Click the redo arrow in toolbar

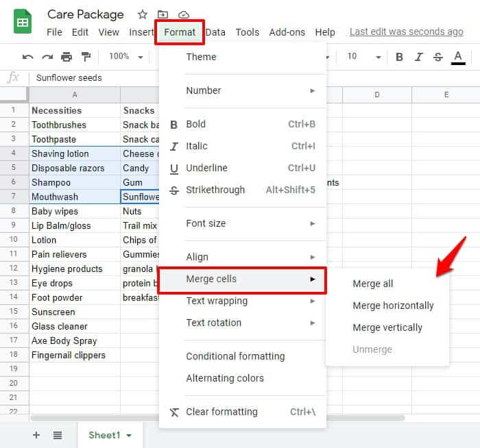tap(47, 57)
